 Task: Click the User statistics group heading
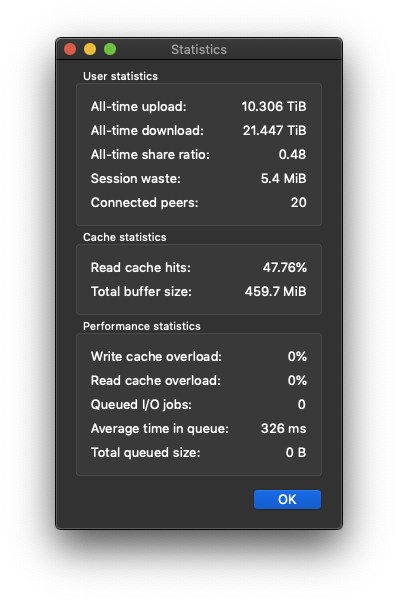coord(120,76)
